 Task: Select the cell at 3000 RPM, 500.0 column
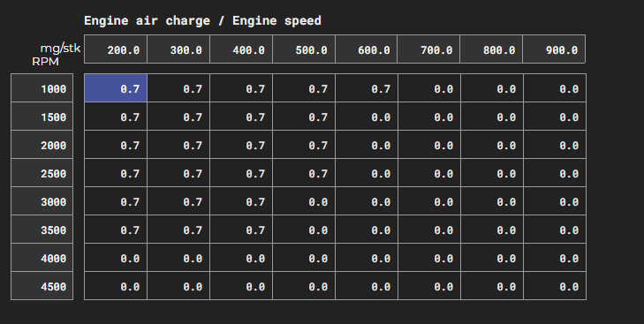coord(304,201)
